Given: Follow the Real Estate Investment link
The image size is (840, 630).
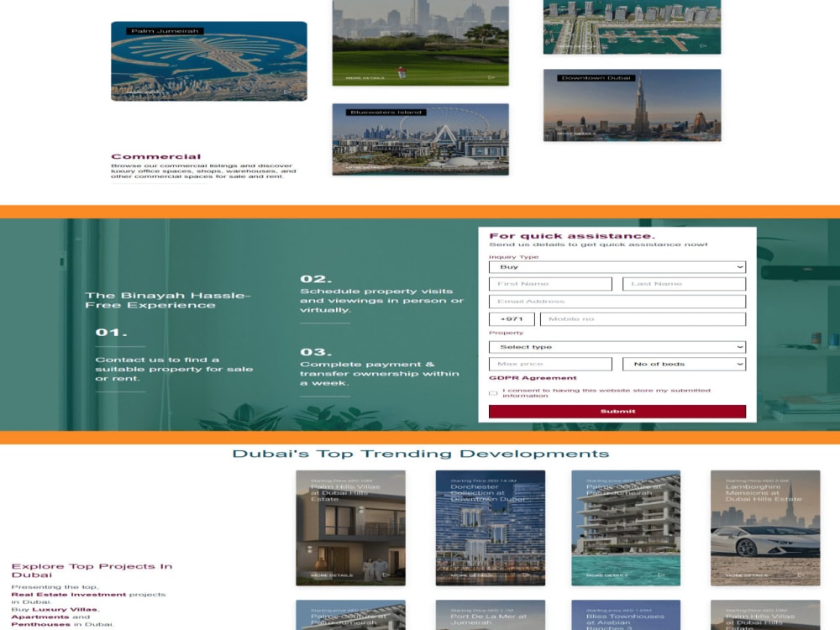Looking at the screenshot, I should click(69, 595).
